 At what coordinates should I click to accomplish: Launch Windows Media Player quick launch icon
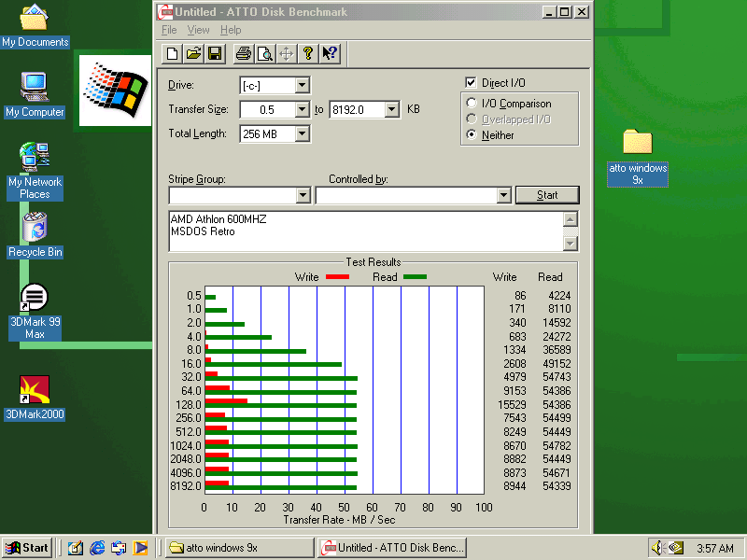pyautogui.click(x=140, y=548)
